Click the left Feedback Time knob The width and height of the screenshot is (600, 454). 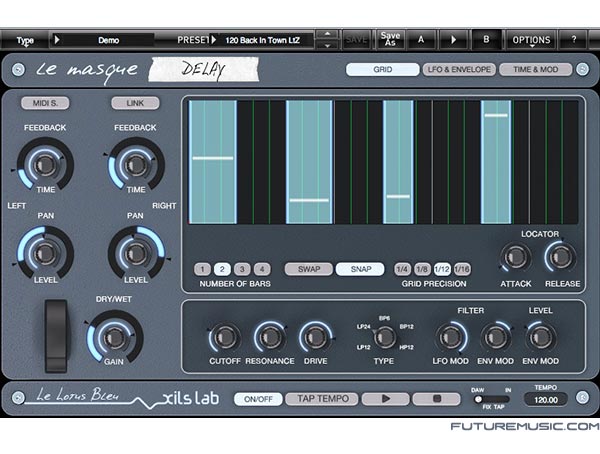point(45,165)
